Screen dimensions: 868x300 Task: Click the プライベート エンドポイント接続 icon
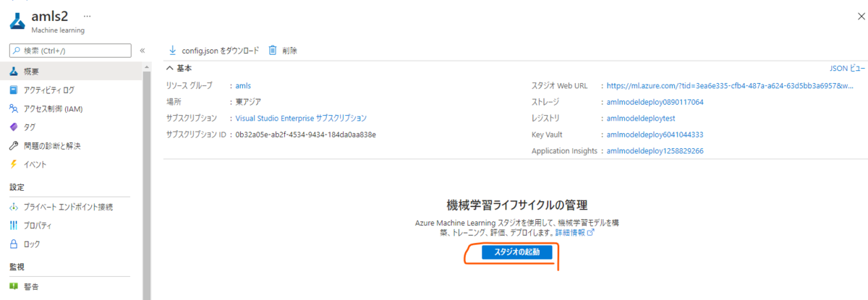[14, 207]
